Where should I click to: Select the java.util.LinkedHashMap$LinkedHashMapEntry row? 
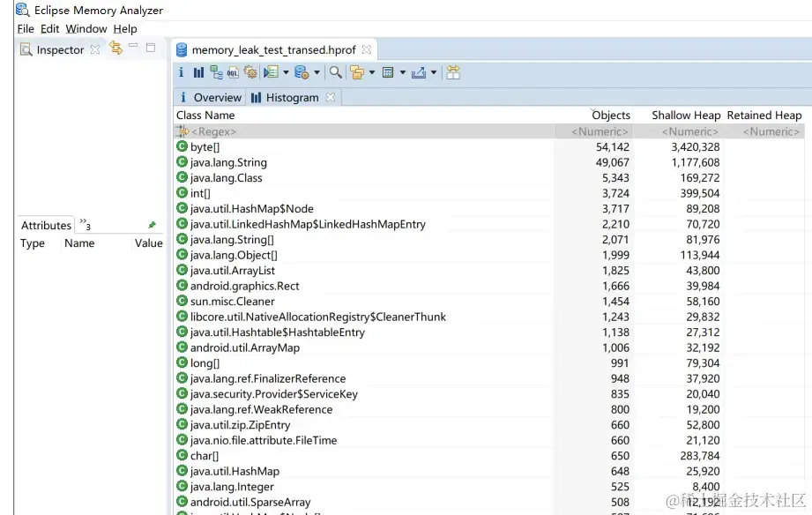[489, 224]
